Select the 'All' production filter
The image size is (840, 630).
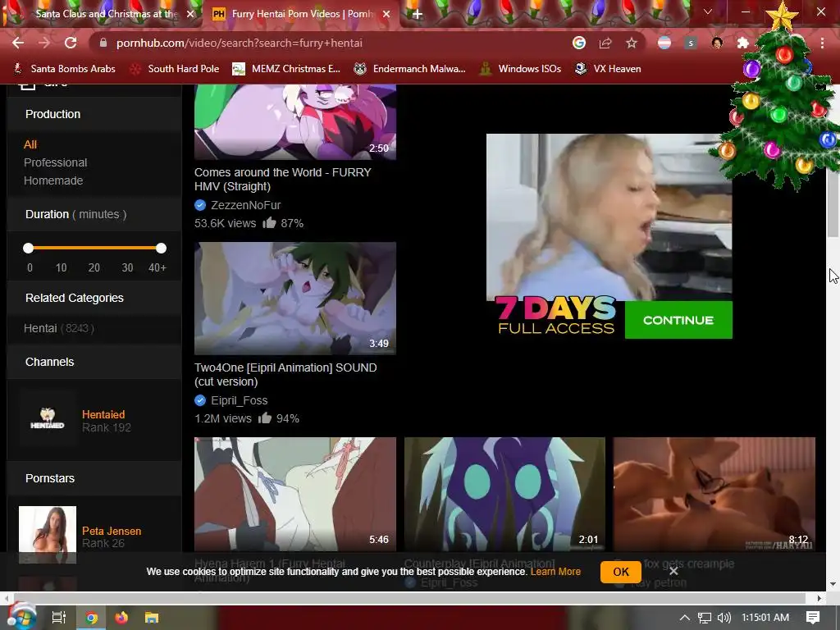pos(30,144)
